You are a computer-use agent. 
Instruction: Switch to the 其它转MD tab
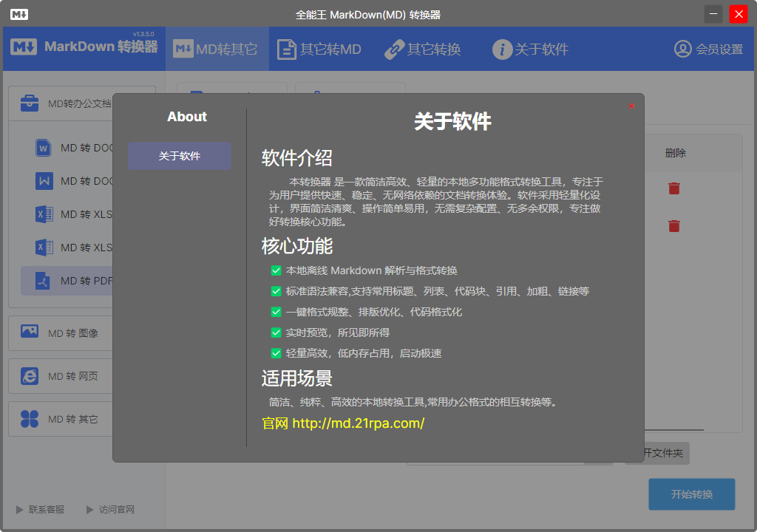point(319,49)
